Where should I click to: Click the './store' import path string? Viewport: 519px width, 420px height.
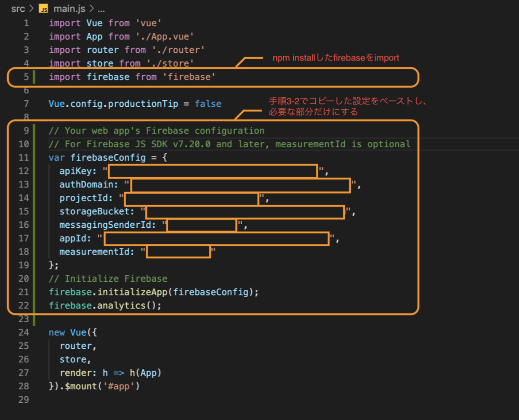[x=170, y=64]
